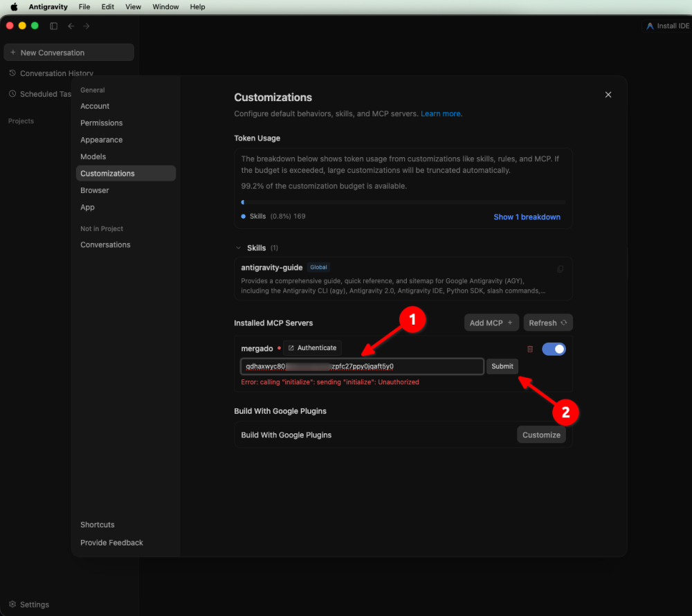Copy the antigravity-guide skill
The height and width of the screenshot is (616, 692).
560,269
